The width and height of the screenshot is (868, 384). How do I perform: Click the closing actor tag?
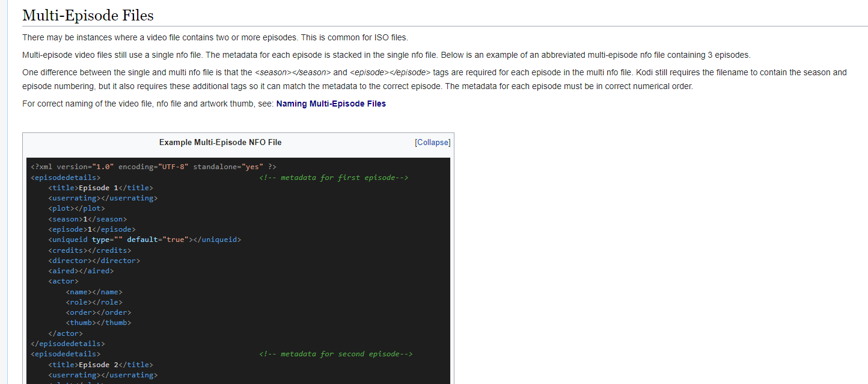(66, 333)
